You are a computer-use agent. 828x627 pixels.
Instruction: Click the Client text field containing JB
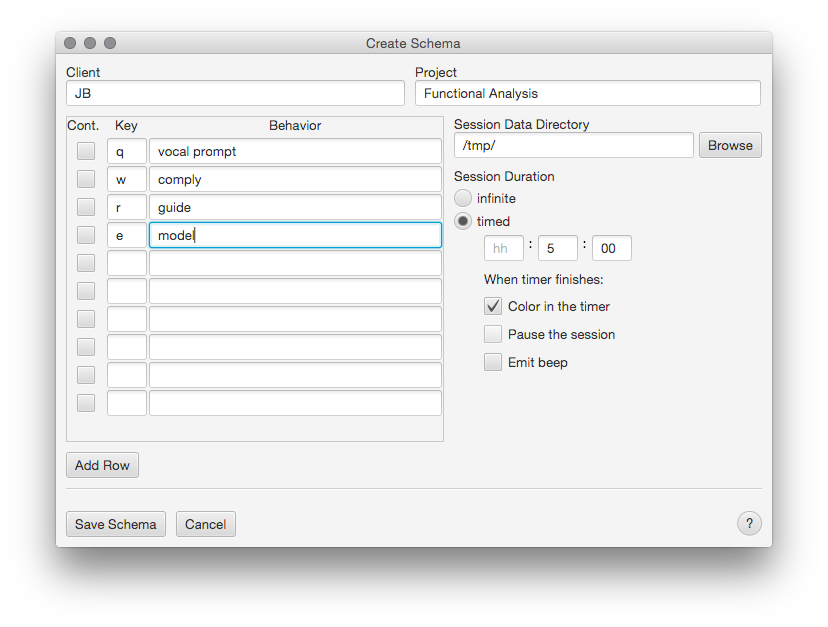click(x=235, y=93)
